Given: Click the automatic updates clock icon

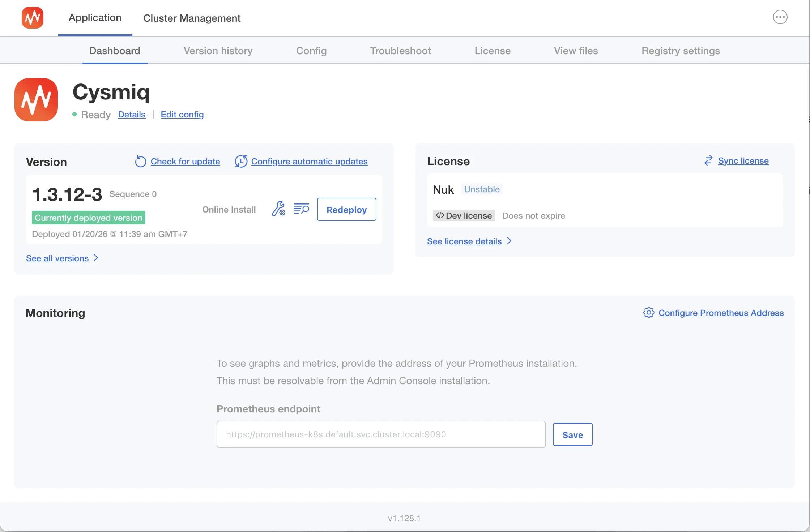Looking at the screenshot, I should [241, 162].
